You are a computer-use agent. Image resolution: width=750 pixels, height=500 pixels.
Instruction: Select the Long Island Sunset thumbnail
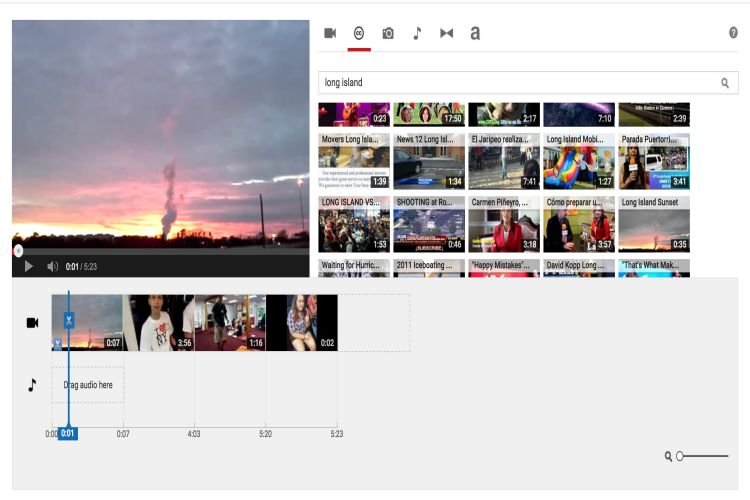click(654, 224)
